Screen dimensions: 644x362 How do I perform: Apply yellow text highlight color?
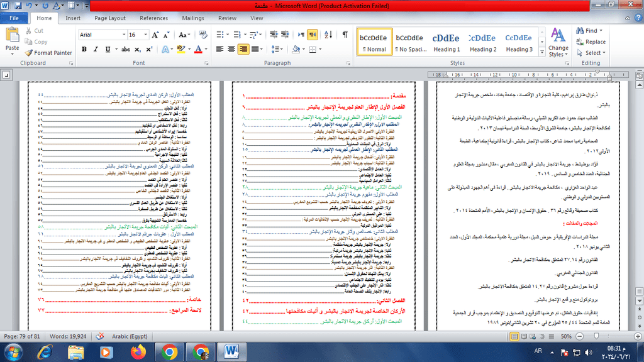click(x=181, y=49)
